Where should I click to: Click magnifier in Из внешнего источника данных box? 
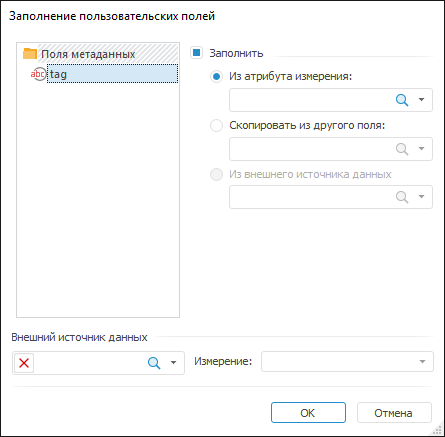pos(402,197)
